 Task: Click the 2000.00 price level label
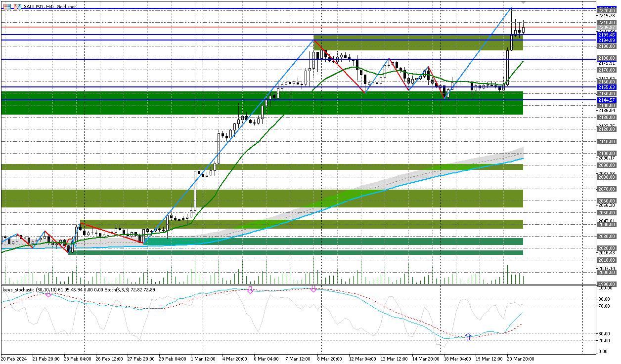(x=606, y=273)
